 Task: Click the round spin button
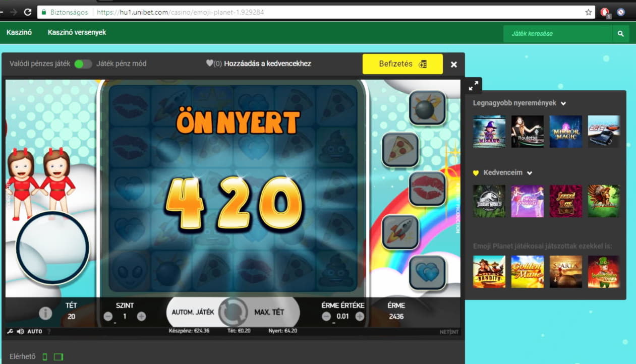233,312
